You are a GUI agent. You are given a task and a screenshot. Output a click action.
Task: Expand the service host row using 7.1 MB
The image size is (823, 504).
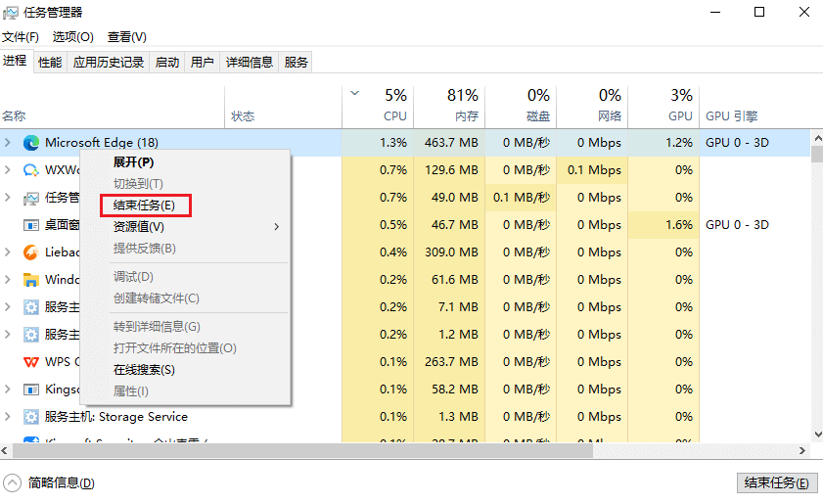(8, 306)
